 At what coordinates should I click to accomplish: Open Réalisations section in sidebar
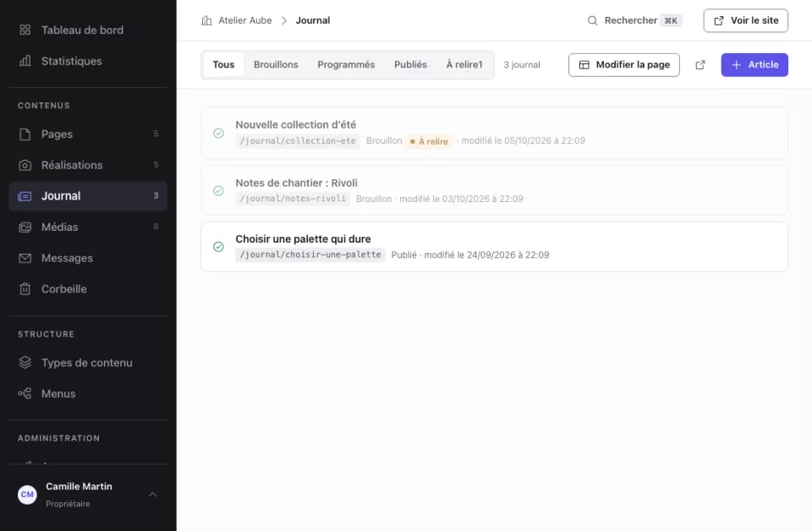click(x=88, y=165)
